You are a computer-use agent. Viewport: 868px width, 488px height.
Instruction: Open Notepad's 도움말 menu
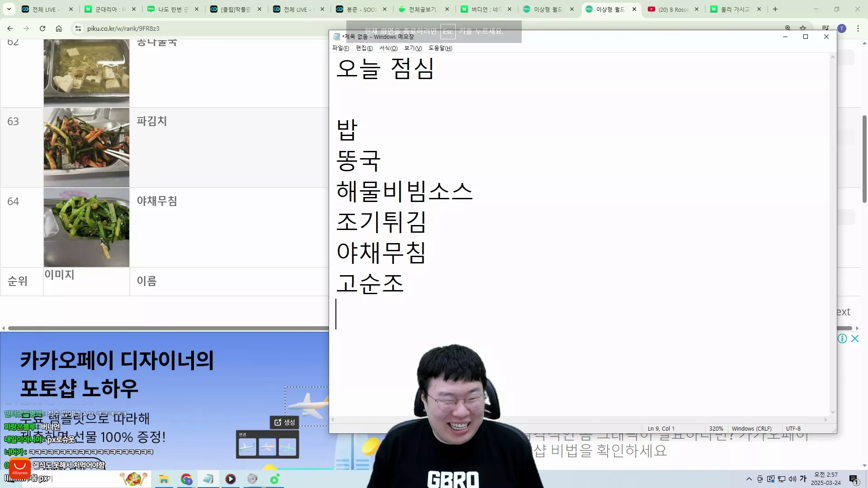point(440,48)
